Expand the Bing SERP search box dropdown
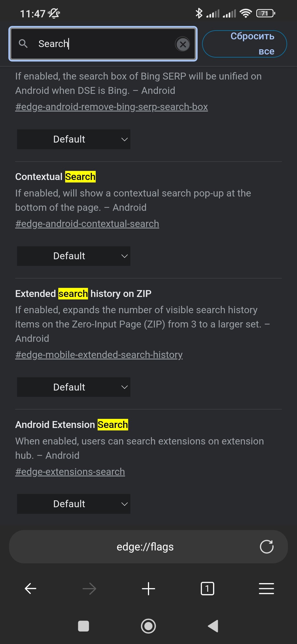297x644 pixels. pos(74,139)
